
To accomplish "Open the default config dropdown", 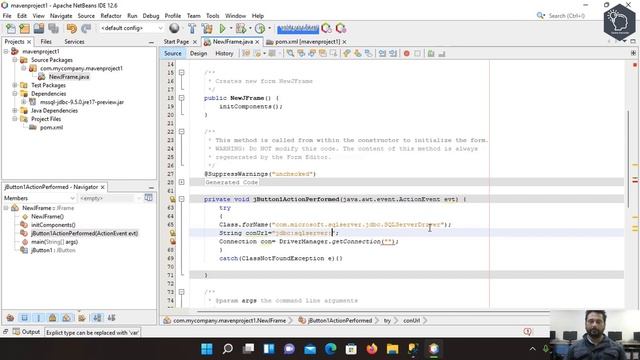I will pyautogui.click(x=131, y=28).
